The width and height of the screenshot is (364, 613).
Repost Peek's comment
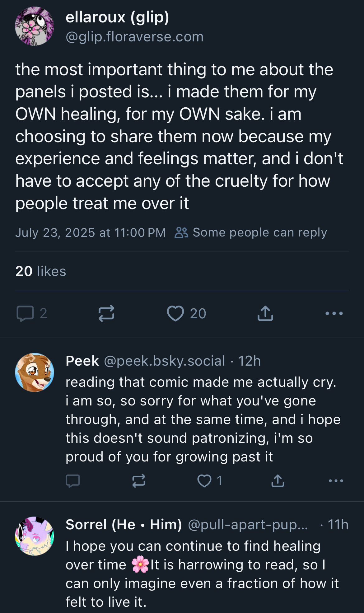pyautogui.click(x=139, y=481)
